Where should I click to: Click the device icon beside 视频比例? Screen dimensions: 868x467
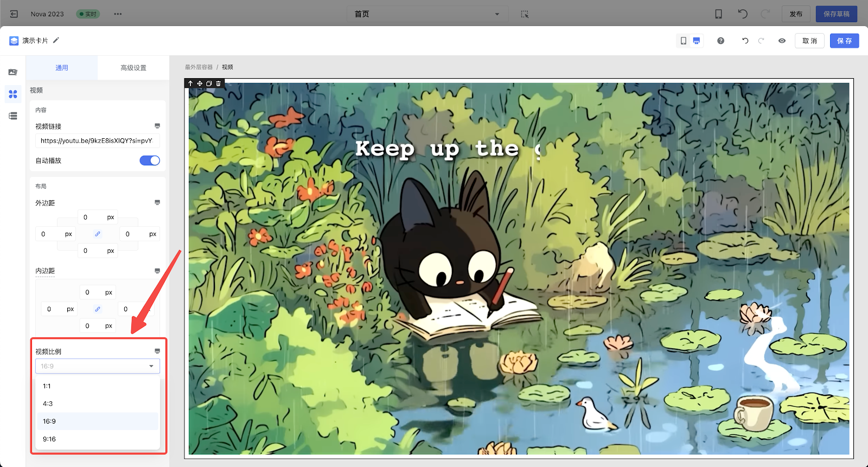coord(157,351)
